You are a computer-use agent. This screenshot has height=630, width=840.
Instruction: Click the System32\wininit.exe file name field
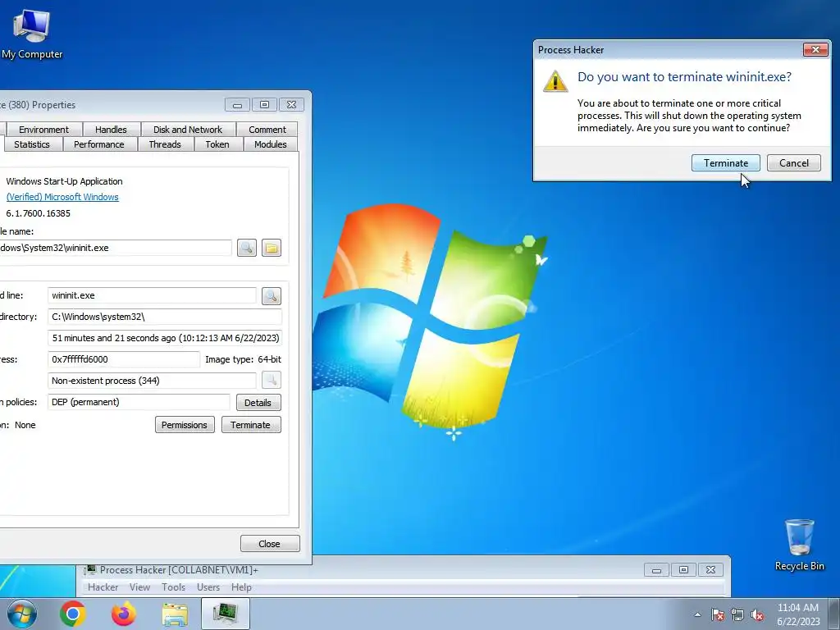coord(115,248)
